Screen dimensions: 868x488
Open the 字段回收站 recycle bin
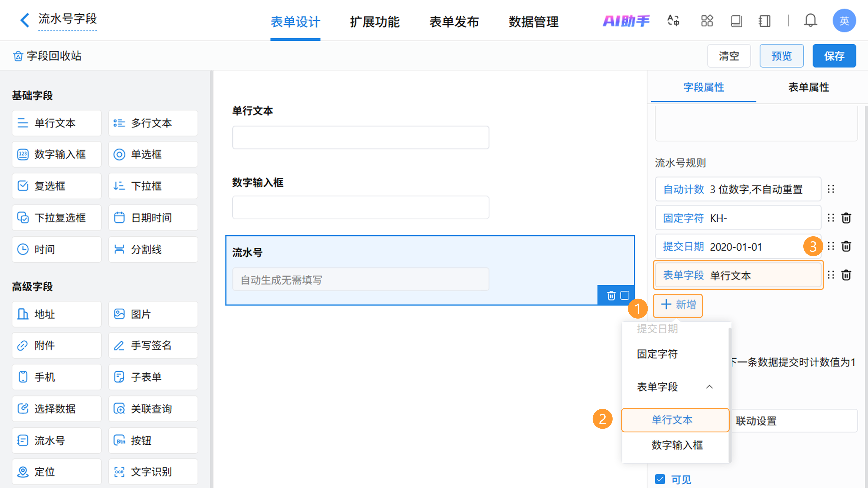click(x=47, y=56)
